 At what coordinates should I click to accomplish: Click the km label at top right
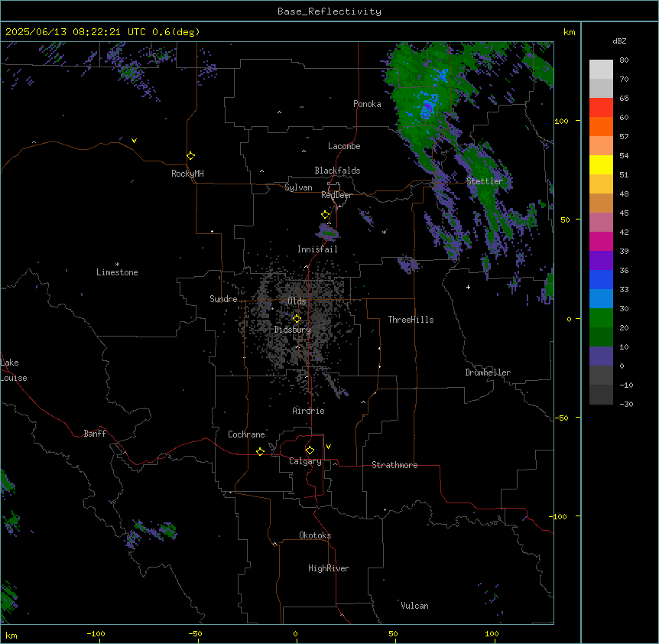click(570, 32)
